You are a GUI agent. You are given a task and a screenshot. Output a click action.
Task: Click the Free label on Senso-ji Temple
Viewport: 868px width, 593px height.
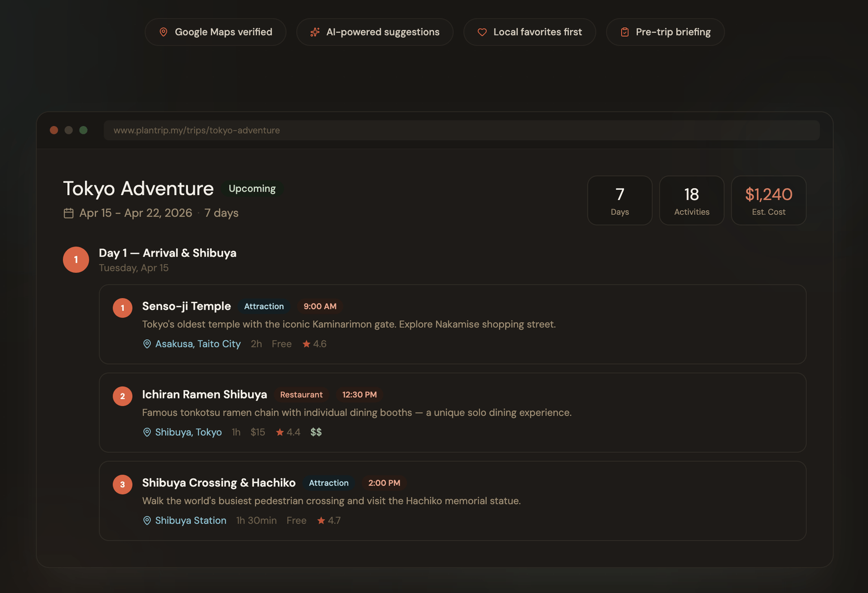pyautogui.click(x=281, y=344)
